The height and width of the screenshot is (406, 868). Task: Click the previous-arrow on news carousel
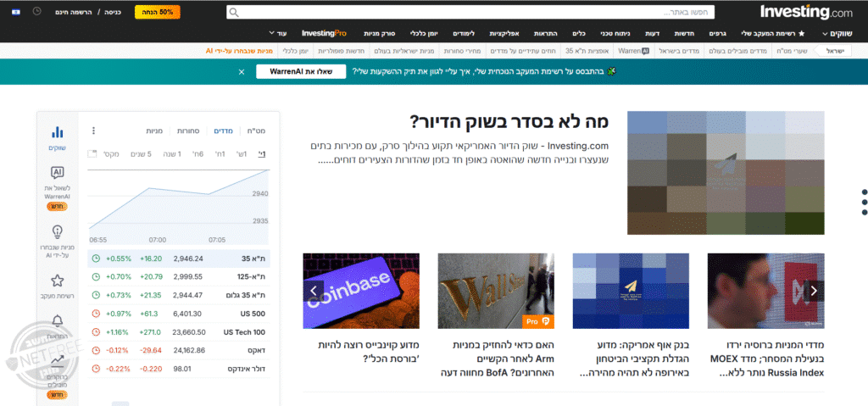tap(314, 291)
